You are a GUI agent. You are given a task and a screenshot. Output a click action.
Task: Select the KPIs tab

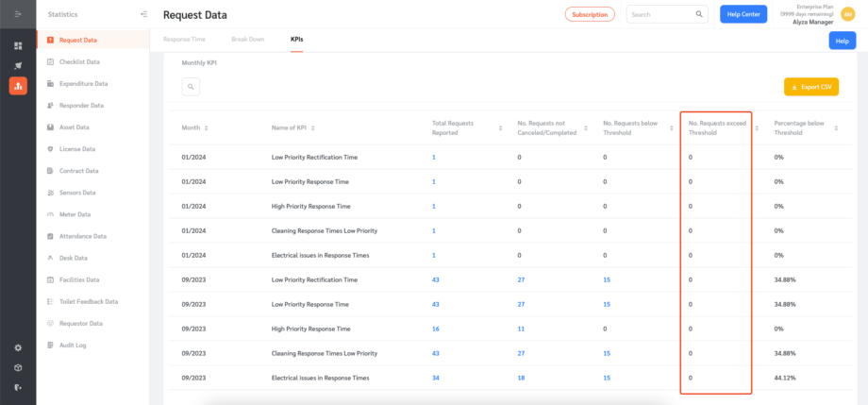(x=296, y=40)
